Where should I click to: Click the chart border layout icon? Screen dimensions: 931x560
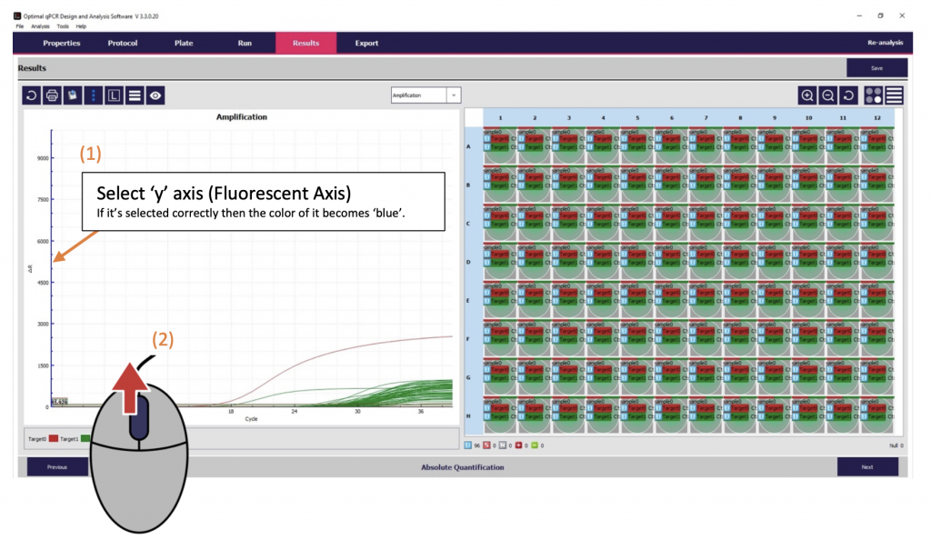tap(113, 95)
